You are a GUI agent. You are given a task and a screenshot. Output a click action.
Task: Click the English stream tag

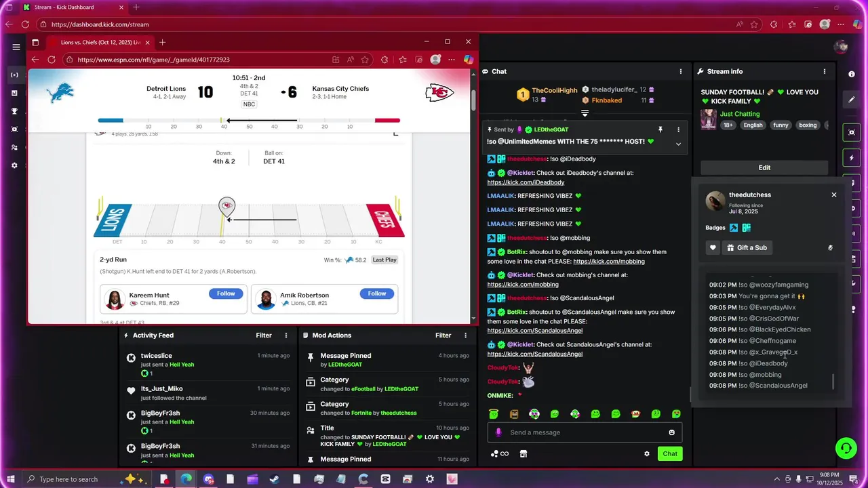753,125
